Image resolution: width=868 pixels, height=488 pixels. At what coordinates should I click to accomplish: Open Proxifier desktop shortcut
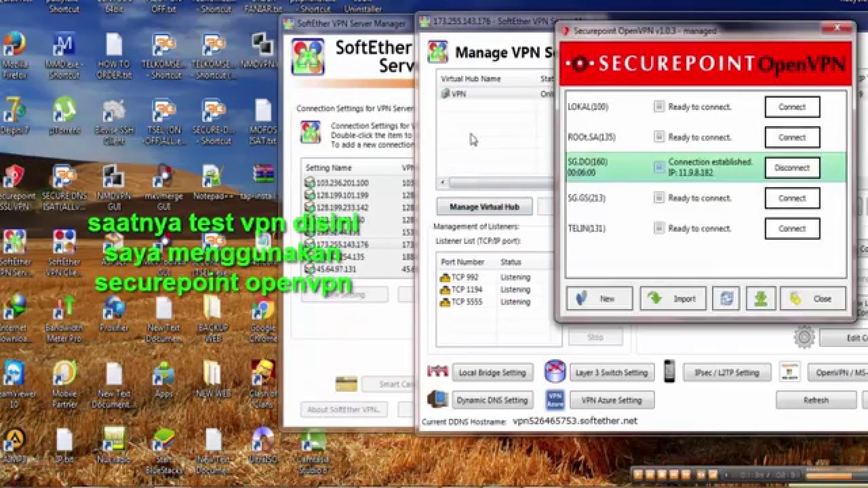pos(114,314)
